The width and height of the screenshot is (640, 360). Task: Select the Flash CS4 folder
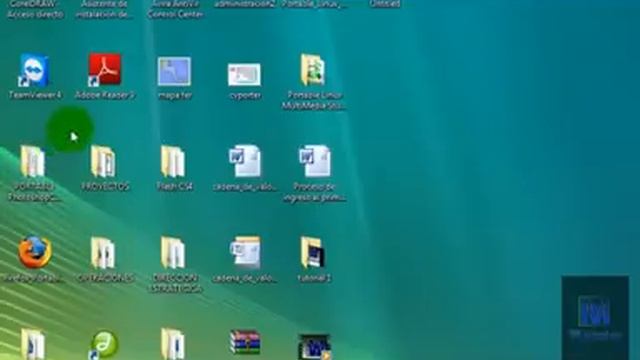[173, 162]
